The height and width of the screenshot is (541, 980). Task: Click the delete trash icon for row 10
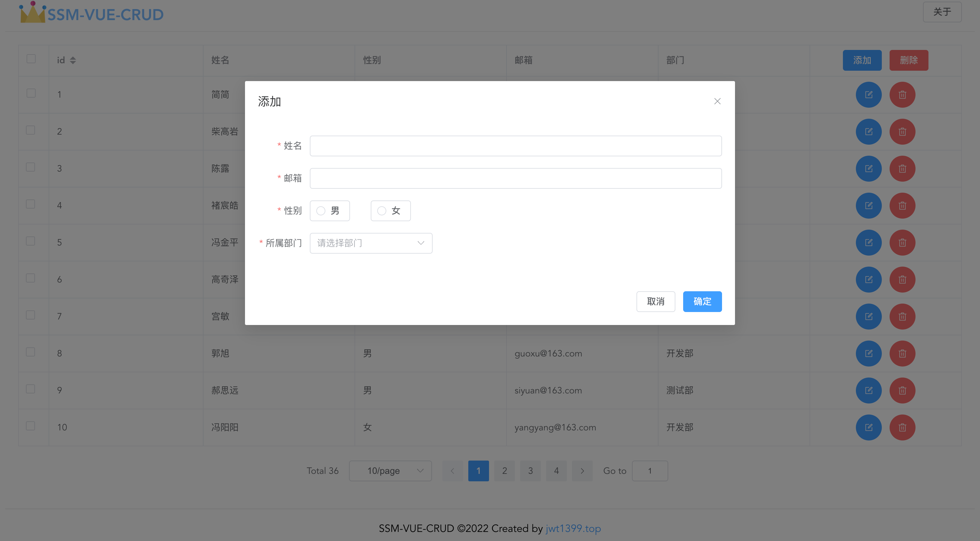click(x=902, y=427)
